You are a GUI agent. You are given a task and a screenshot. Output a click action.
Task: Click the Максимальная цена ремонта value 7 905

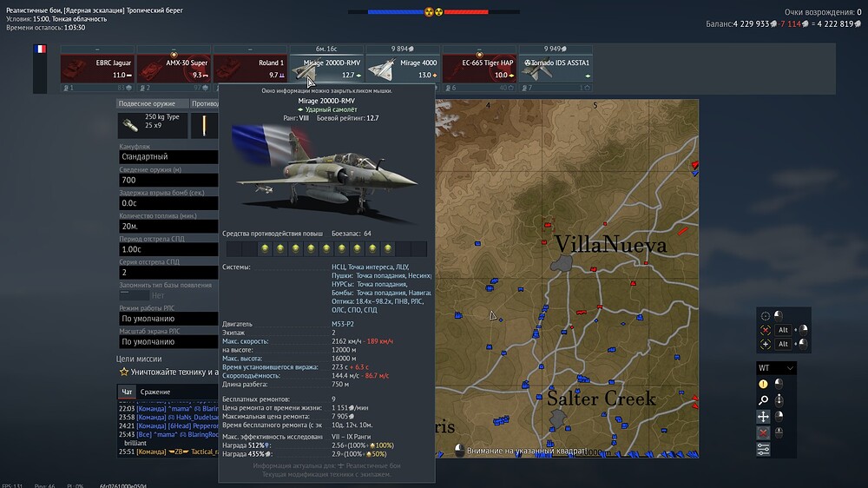[342, 417]
